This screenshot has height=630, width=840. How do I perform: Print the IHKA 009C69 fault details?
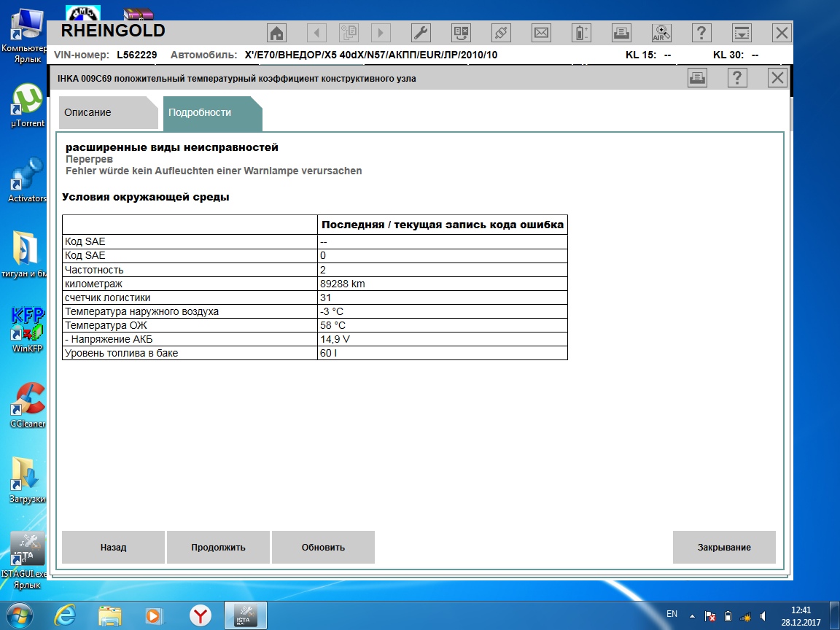pos(697,78)
